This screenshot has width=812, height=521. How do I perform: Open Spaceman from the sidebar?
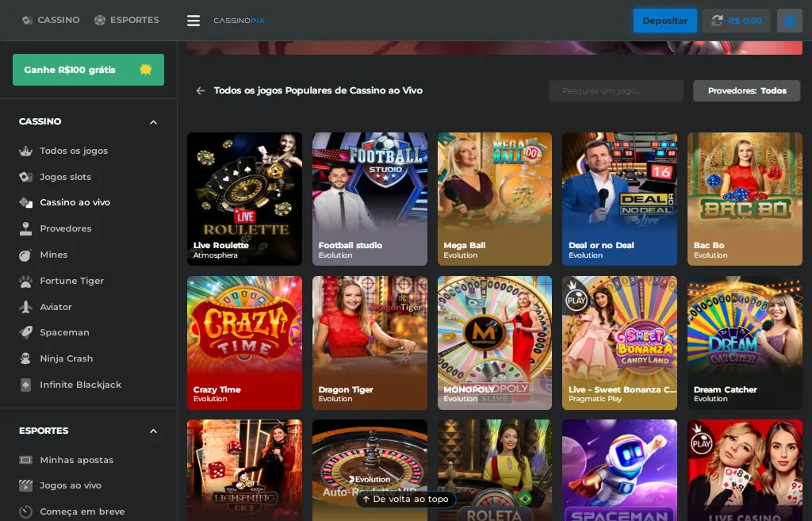coord(65,332)
